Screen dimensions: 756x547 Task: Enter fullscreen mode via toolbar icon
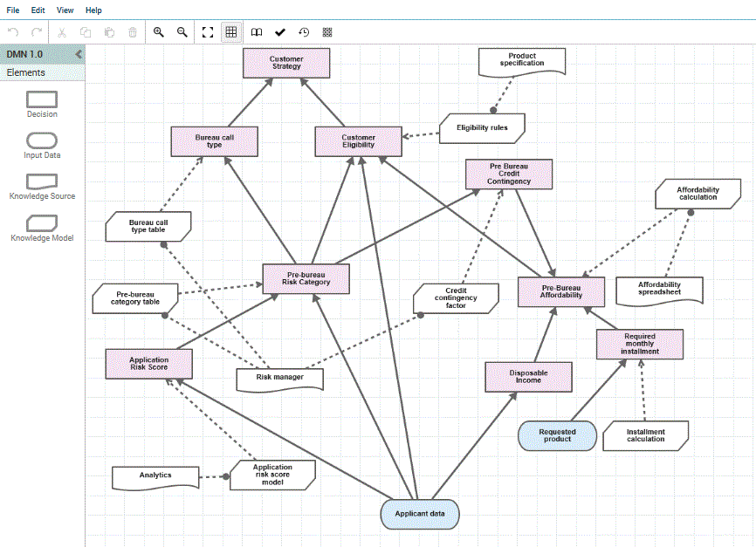208,32
